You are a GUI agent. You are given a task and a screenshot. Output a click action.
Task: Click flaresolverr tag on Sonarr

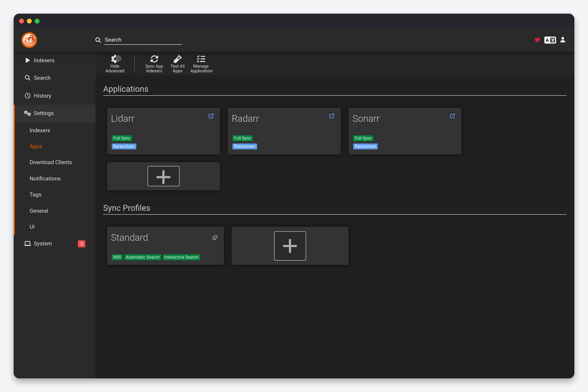[365, 147]
